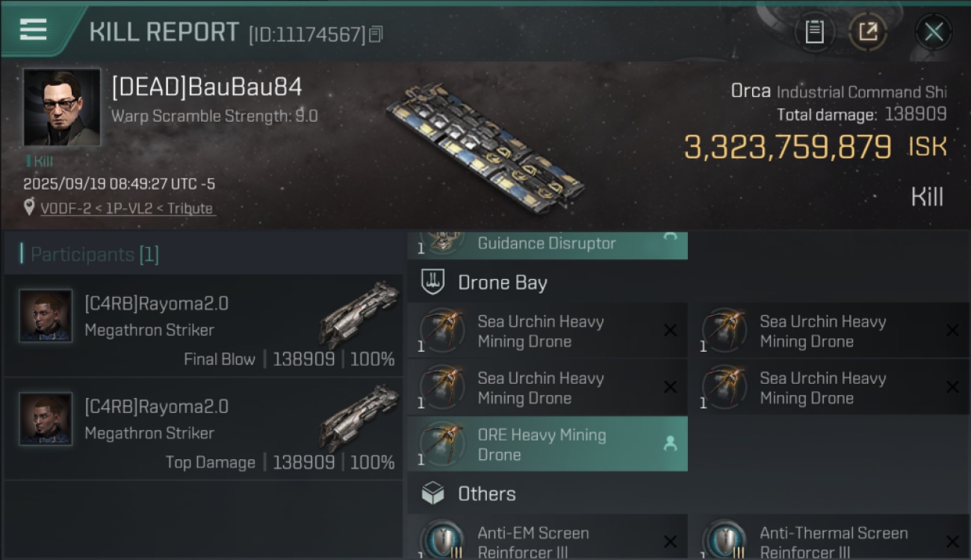Screen dimensions: 971x560
Task: Click the Anti-Thermal Screen Reinforcer III icon
Action: pyautogui.click(x=724, y=540)
